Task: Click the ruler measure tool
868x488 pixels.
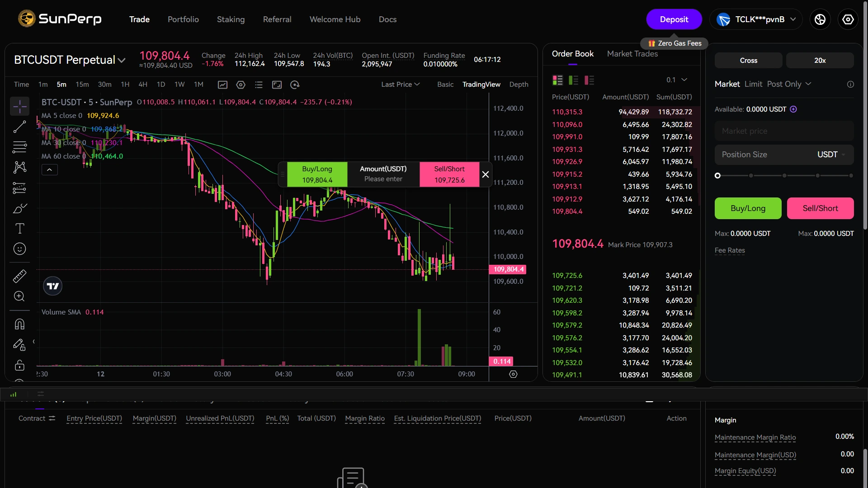Action: pos(19,276)
